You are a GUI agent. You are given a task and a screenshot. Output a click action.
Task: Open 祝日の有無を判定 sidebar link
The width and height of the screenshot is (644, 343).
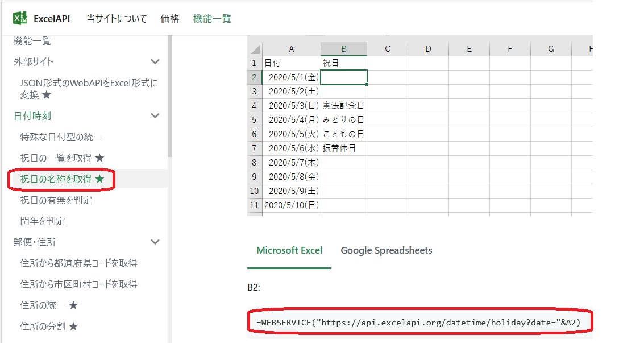pos(56,200)
